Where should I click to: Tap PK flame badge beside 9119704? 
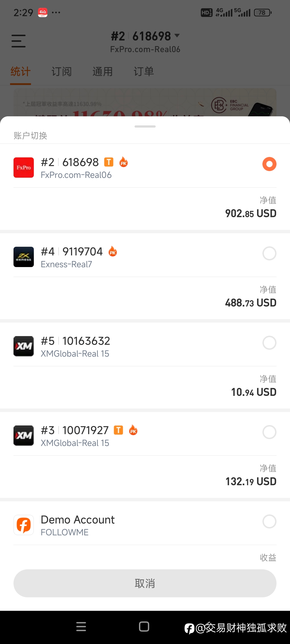(x=113, y=251)
